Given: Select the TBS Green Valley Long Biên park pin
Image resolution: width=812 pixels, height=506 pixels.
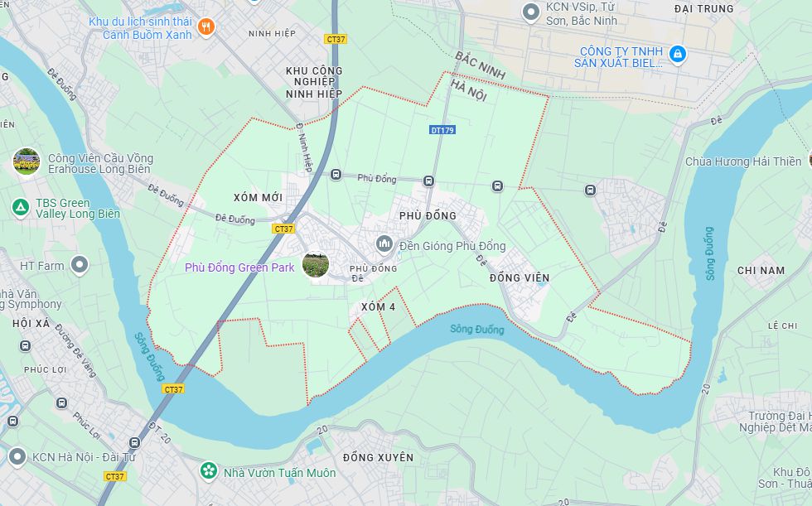Looking at the screenshot, I should (x=21, y=208).
